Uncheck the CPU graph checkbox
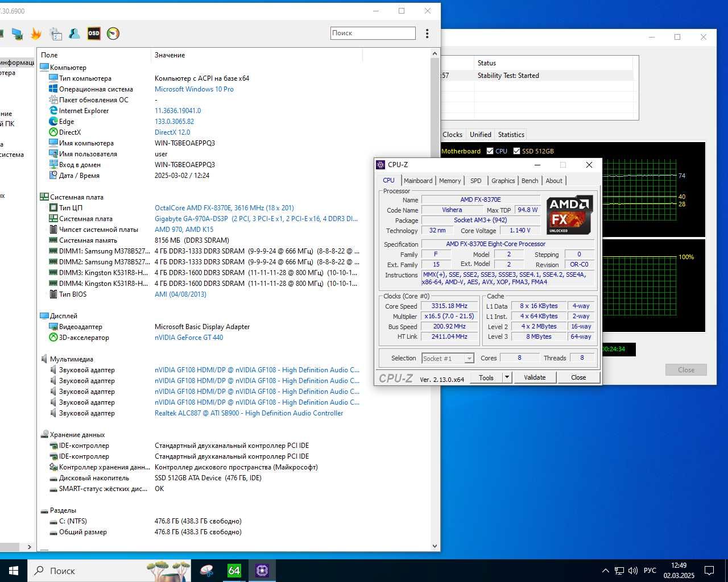Viewport: 728px width, 582px height. click(490, 151)
